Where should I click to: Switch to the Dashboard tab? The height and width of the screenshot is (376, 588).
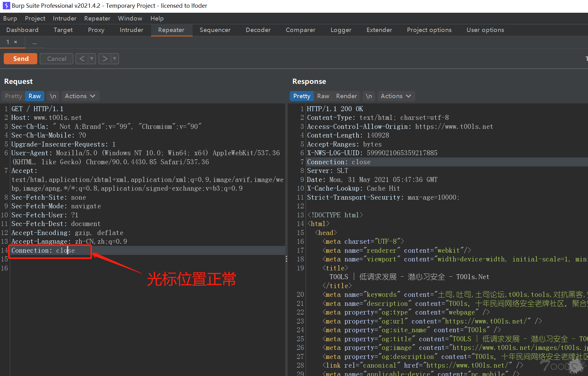22,30
